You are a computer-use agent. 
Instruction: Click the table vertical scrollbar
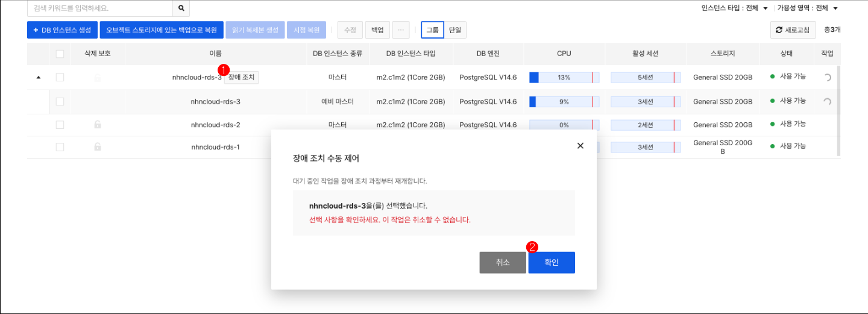click(838, 111)
